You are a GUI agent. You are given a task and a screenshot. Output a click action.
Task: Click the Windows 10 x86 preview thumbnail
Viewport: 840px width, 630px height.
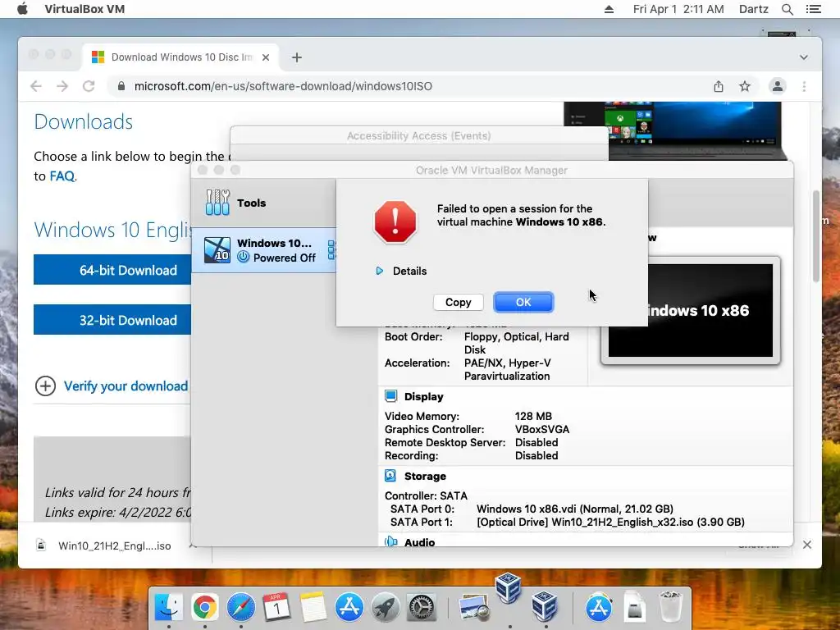click(691, 310)
